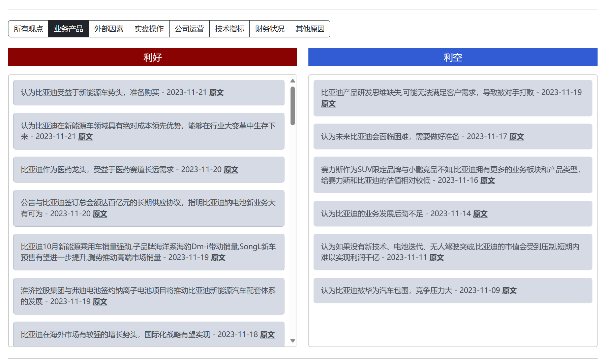
Task: Click the red 利好 header
Action: pyautogui.click(x=153, y=57)
